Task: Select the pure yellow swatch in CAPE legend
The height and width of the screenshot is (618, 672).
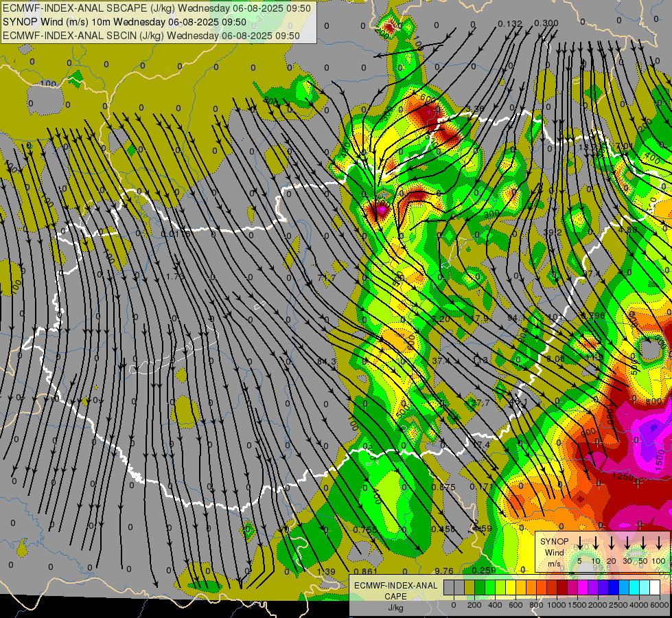Action: pos(511,587)
